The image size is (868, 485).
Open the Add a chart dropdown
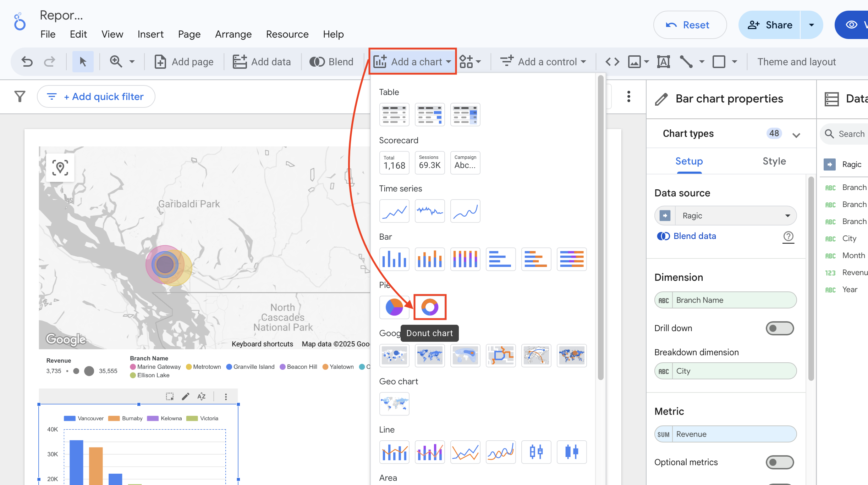click(x=412, y=62)
